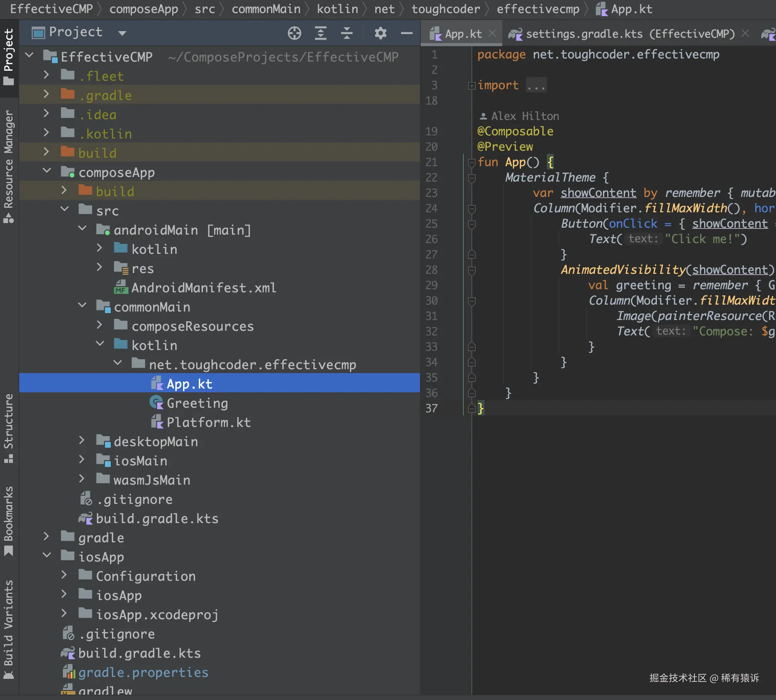This screenshot has height=700, width=776.
Task: Expand the desktopMain folder
Action: [82, 441]
